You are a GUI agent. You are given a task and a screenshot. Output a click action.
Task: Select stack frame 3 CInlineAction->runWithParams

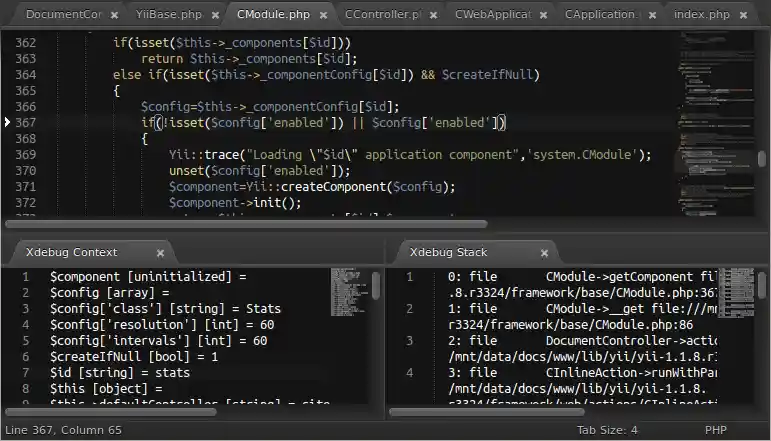pos(582,381)
